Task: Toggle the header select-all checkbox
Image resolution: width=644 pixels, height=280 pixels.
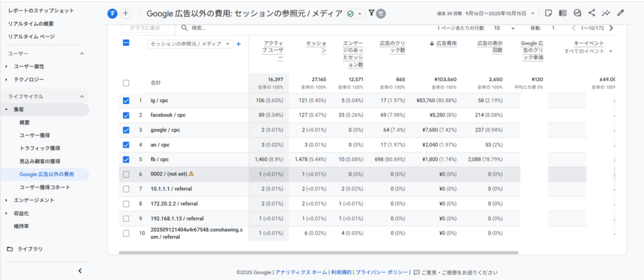Action: pyautogui.click(x=126, y=43)
